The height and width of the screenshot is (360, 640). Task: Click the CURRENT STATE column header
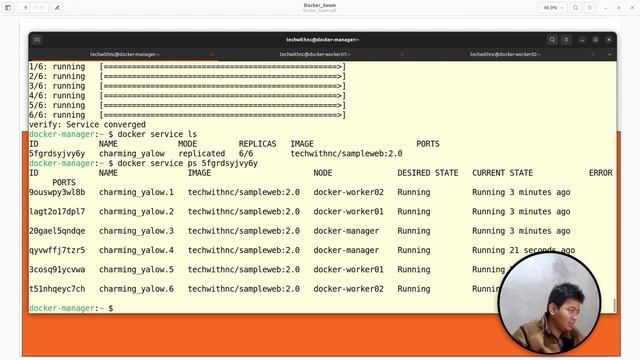[502, 173]
